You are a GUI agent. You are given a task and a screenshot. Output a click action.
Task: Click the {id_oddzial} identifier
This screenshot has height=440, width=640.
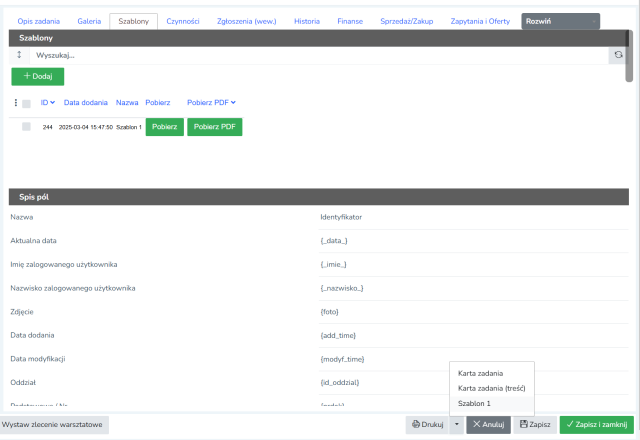pos(340,382)
